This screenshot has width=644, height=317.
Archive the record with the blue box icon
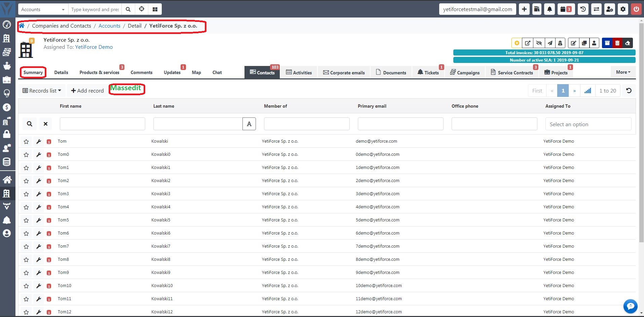point(607,43)
